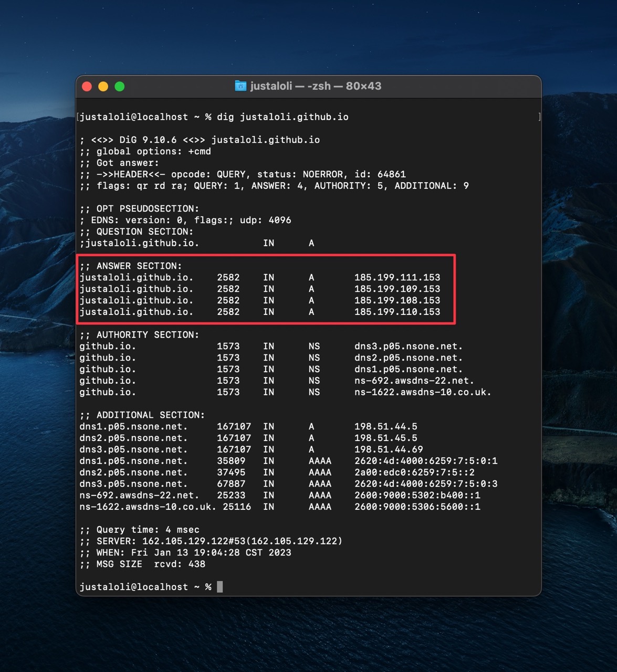Close the terminal with red button
Image resolution: width=617 pixels, height=672 pixels.
tap(87, 87)
